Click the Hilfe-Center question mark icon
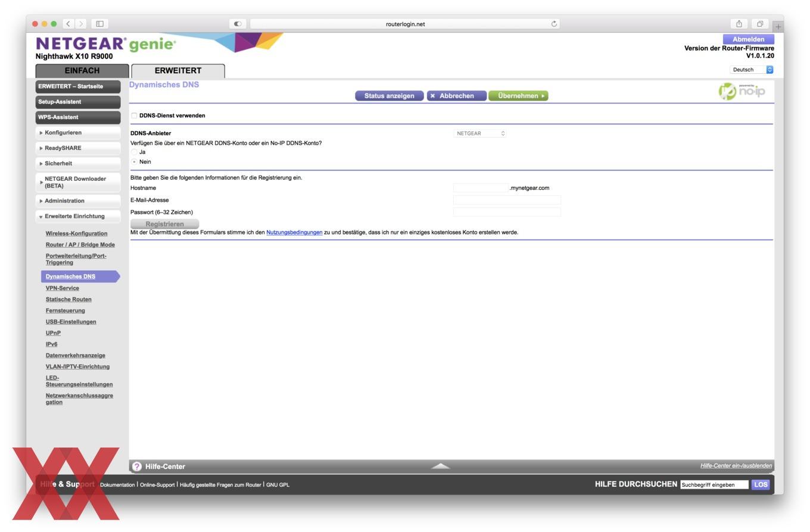Image resolution: width=810 pixels, height=532 pixels. click(137, 467)
